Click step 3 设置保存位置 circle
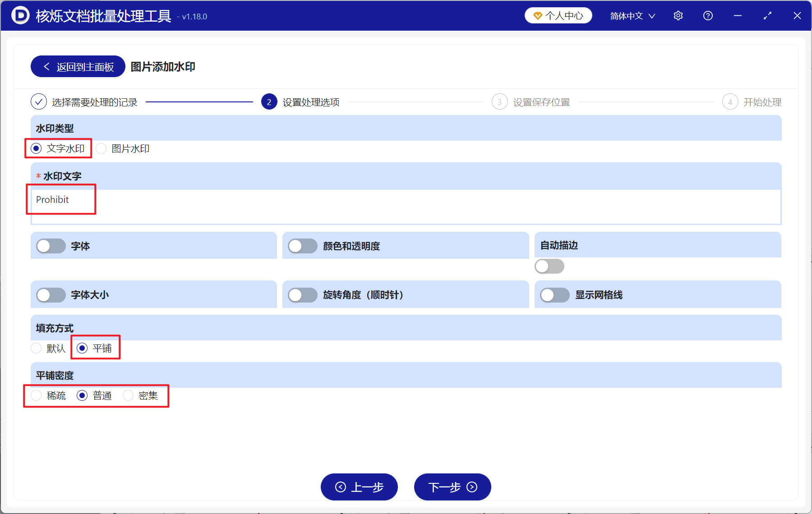Image resolution: width=812 pixels, height=514 pixels. coord(499,102)
